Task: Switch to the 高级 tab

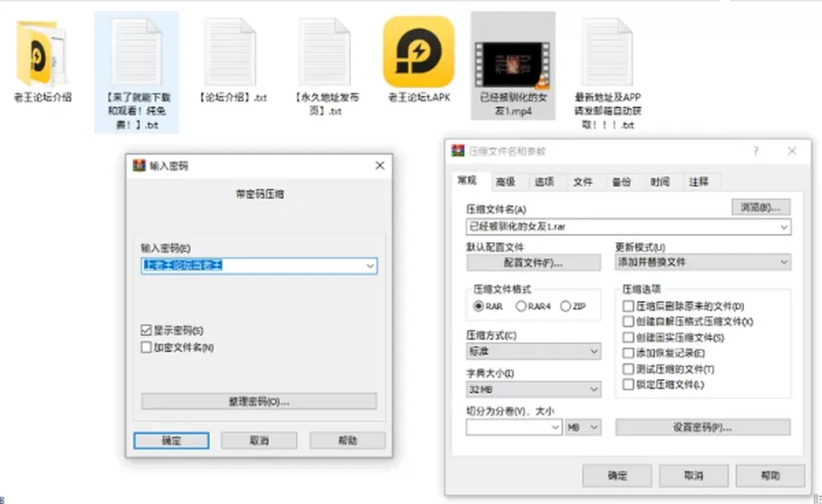Action: tap(505, 181)
